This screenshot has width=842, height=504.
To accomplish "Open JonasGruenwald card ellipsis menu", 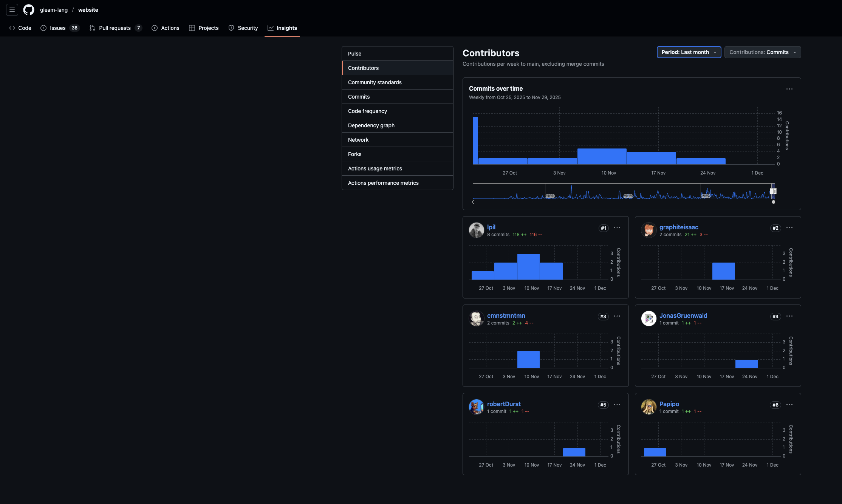I will [x=789, y=316].
